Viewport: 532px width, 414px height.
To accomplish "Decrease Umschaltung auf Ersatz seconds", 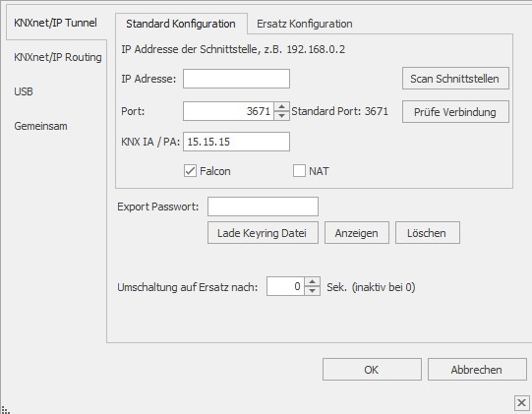I will point(312,291).
